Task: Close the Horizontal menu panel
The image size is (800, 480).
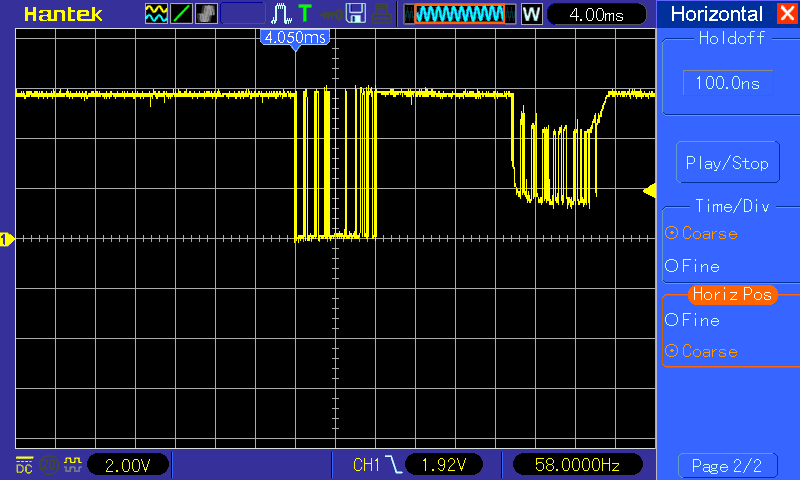Action: [787, 13]
